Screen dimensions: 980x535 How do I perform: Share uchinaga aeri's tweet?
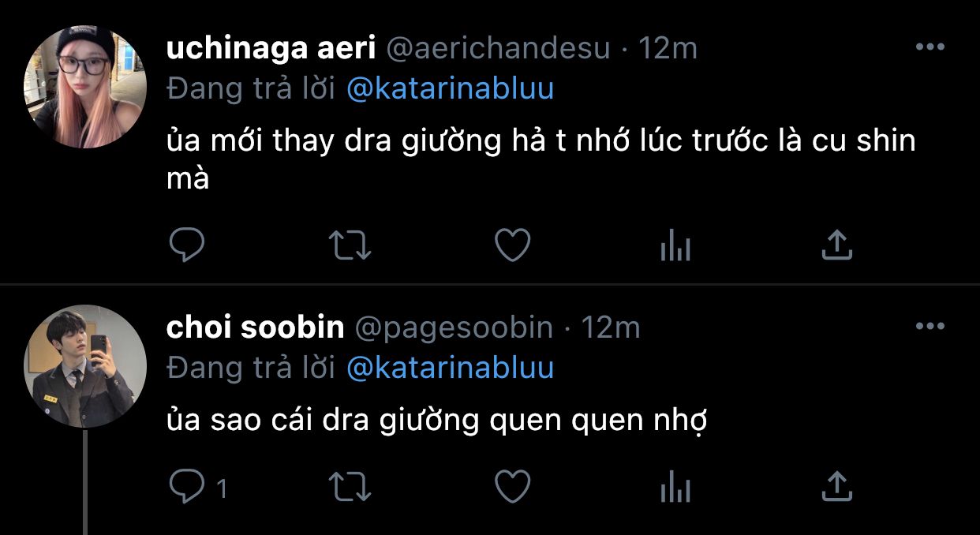837,246
